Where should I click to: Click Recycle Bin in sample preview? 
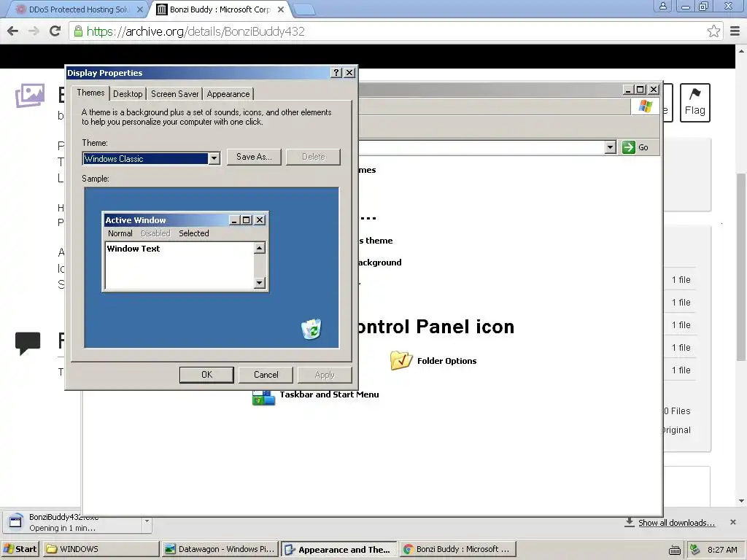click(x=311, y=329)
